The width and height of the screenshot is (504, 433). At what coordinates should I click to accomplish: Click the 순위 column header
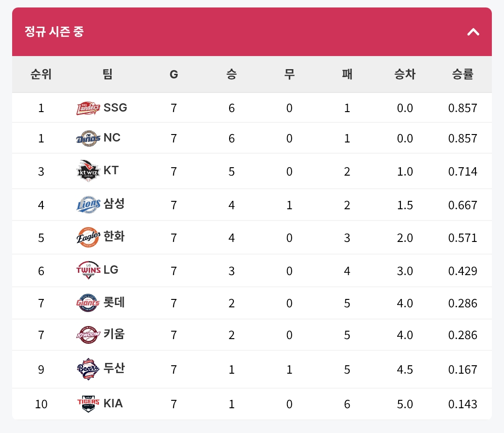pos(41,74)
